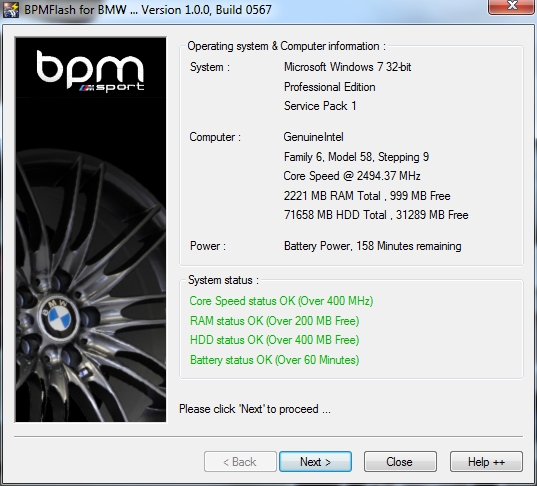537x486 pixels.
Task: Click the BMW wheel side banner image
Action: 90,229
